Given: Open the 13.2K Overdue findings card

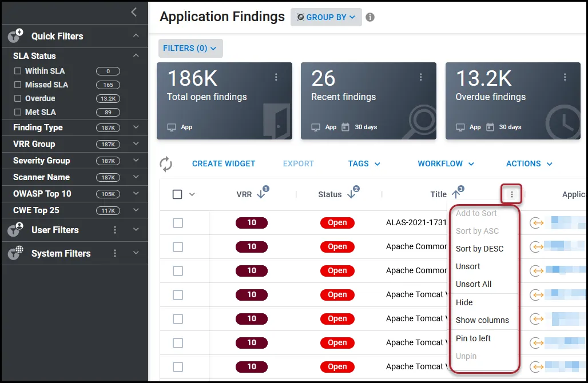Looking at the screenshot, I should pos(513,101).
